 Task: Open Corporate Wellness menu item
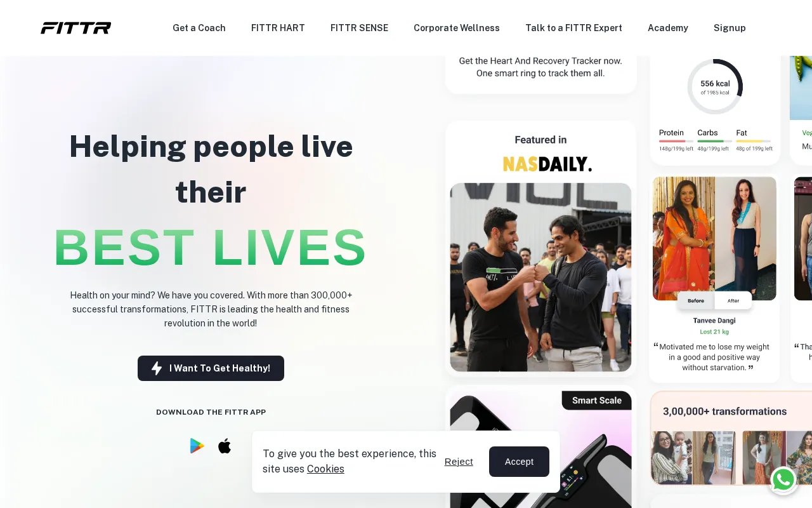[457, 28]
